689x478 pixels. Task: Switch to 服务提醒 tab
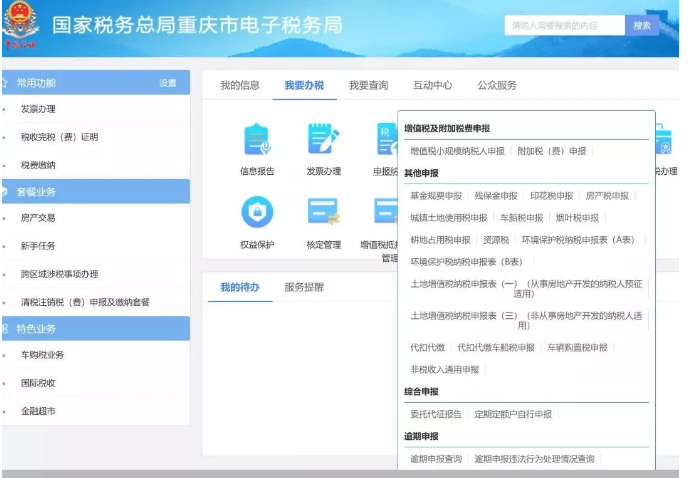(304, 287)
